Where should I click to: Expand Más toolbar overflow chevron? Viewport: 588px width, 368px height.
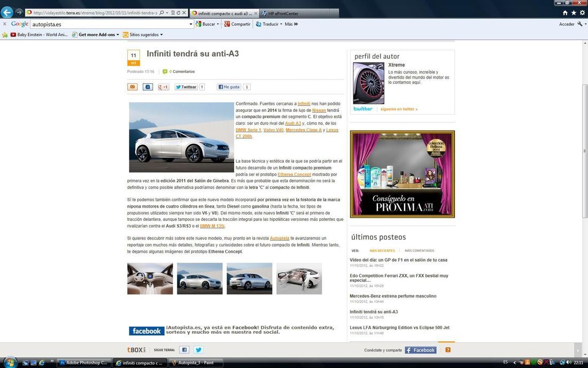tap(296, 24)
